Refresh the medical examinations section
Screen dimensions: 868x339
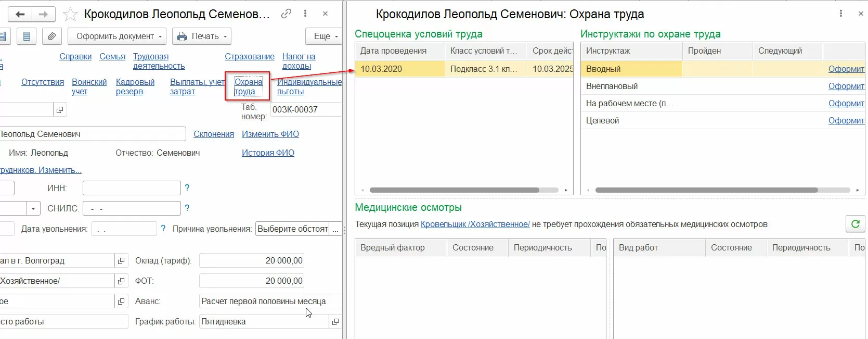click(x=855, y=224)
